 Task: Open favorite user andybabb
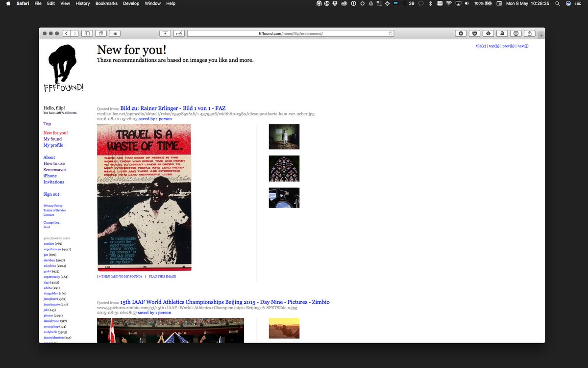coord(50,332)
